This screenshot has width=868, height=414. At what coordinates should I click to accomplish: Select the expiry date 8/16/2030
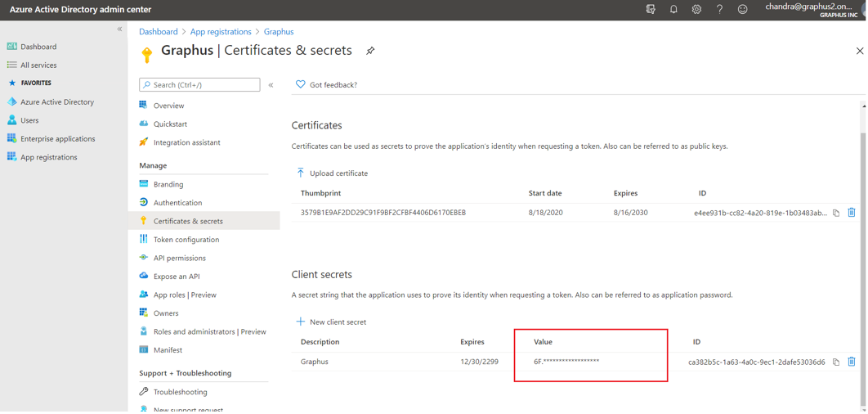[x=631, y=212]
